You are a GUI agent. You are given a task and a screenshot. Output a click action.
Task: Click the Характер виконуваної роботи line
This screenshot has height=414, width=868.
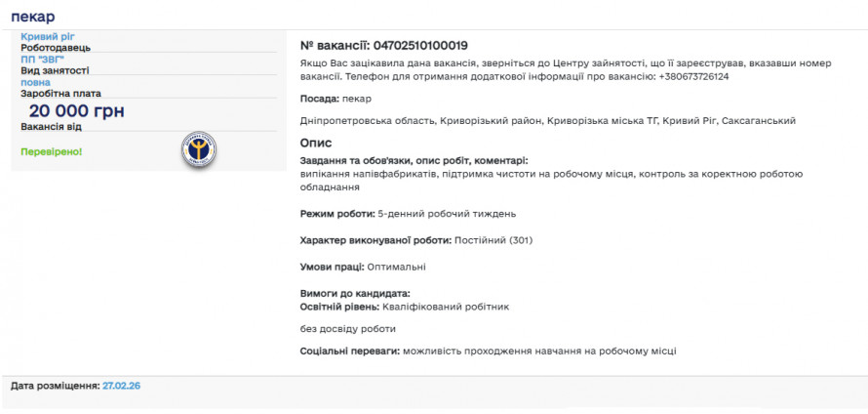415,240
